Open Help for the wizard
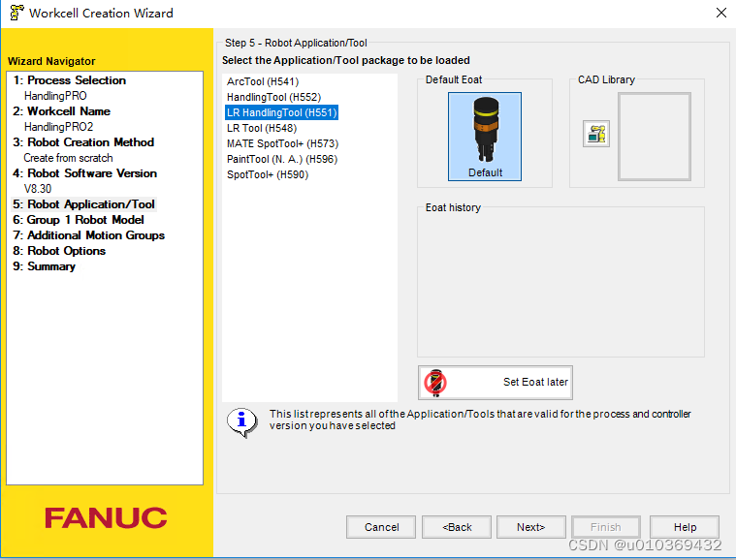This screenshot has height=560, width=736. tap(685, 527)
